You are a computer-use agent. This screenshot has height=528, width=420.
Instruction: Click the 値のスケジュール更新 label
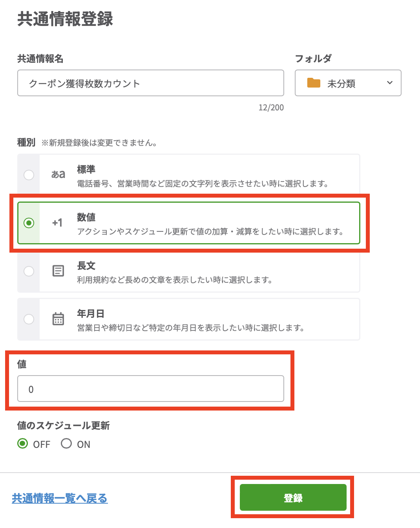coord(64,425)
